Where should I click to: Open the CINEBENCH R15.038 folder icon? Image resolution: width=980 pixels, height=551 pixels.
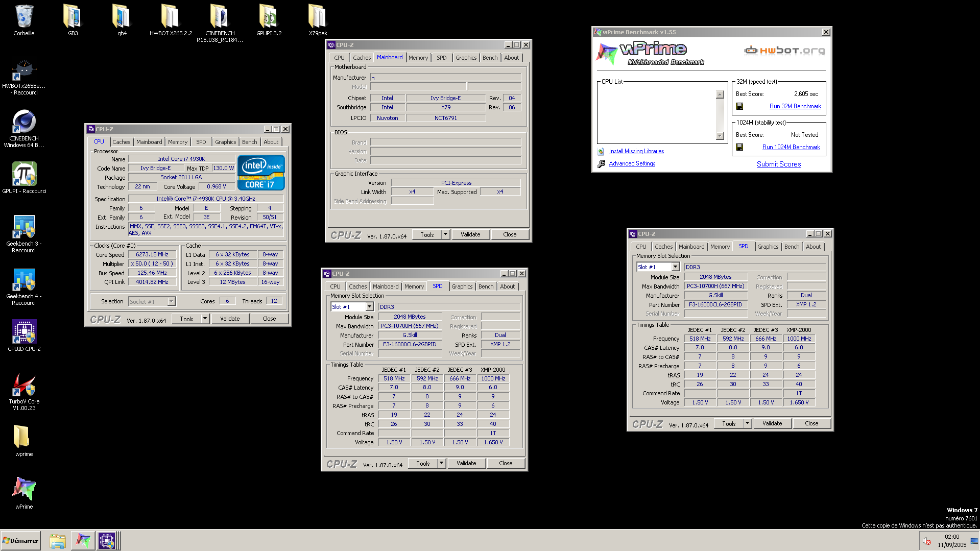point(220,16)
